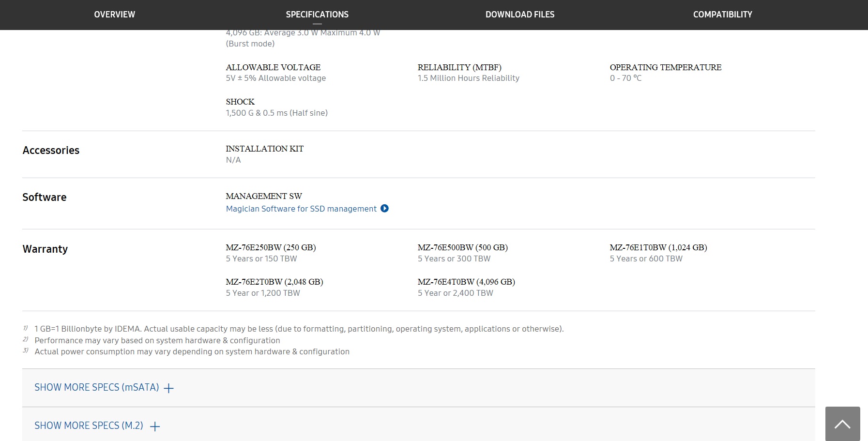The image size is (868, 441).
Task: Switch to the OVERVIEW tab
Action: (x=115, y=15)
